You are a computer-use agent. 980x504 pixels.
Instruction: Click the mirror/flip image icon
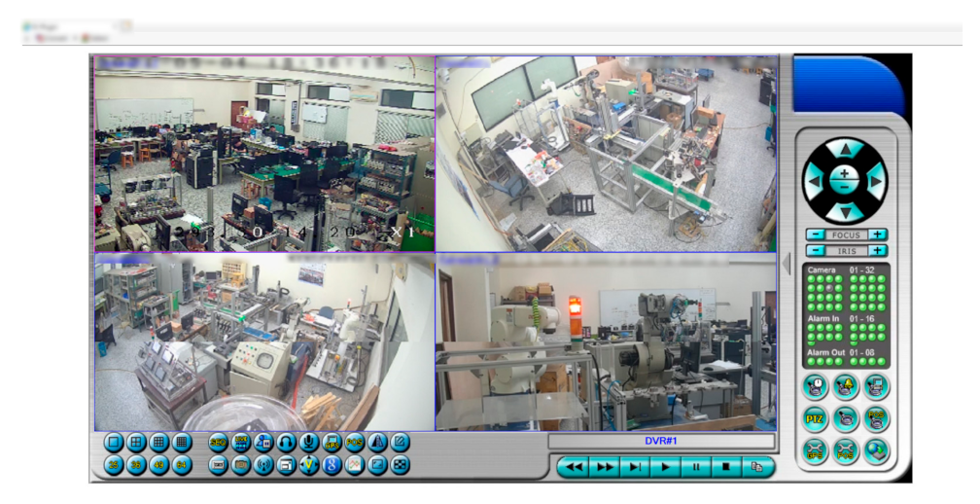(x=377, y=442)
